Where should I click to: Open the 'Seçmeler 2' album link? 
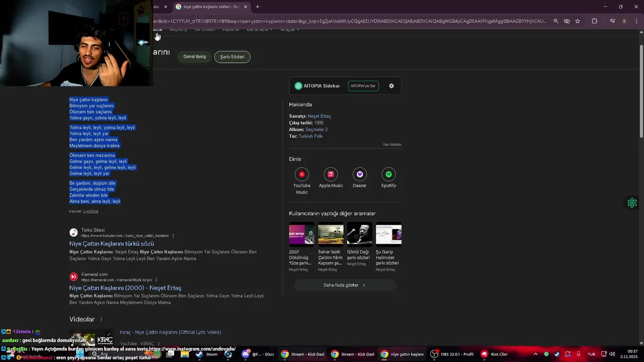pyautogui.click(x=316, y=130)
